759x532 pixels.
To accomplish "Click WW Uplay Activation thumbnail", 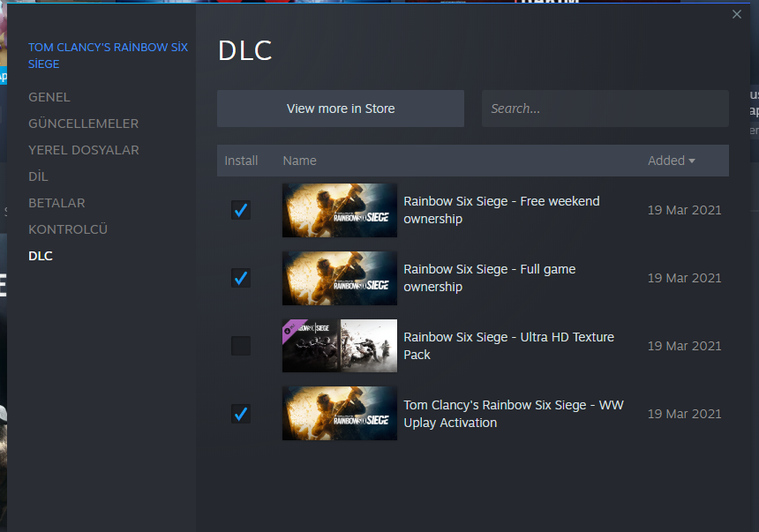I will (x=339, y=414).
